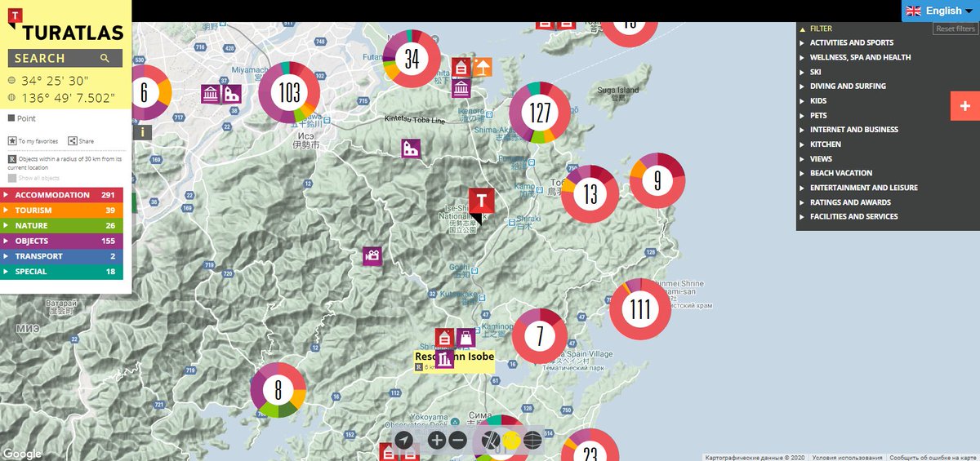The height and width of the screenshot is (461, 980).
Task: Open the info 'i' tab beside the sidebar
Action: [143, 131]
